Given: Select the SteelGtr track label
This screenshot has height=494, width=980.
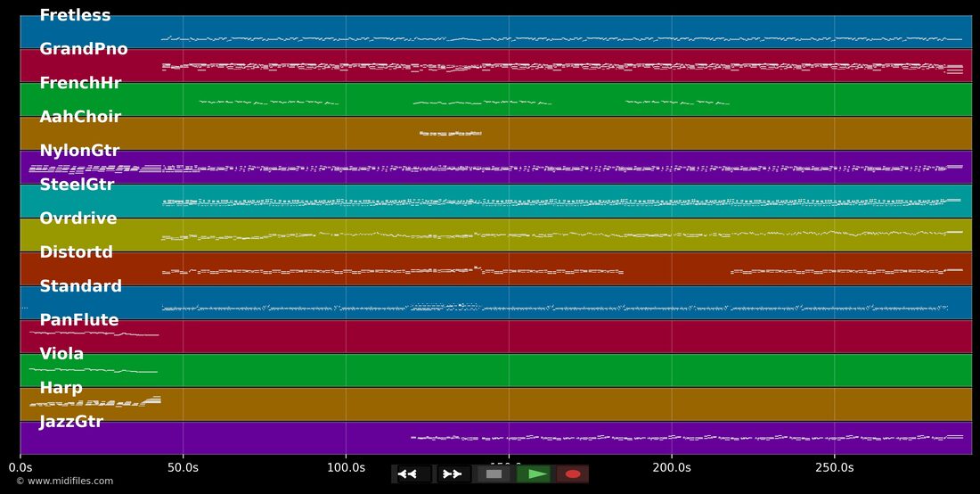Looking at the screenshot, I should [x=77, y=185].
